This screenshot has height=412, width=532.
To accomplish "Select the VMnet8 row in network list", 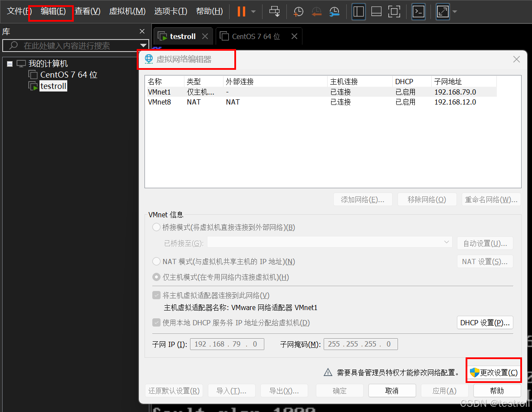I will point(321,102).
